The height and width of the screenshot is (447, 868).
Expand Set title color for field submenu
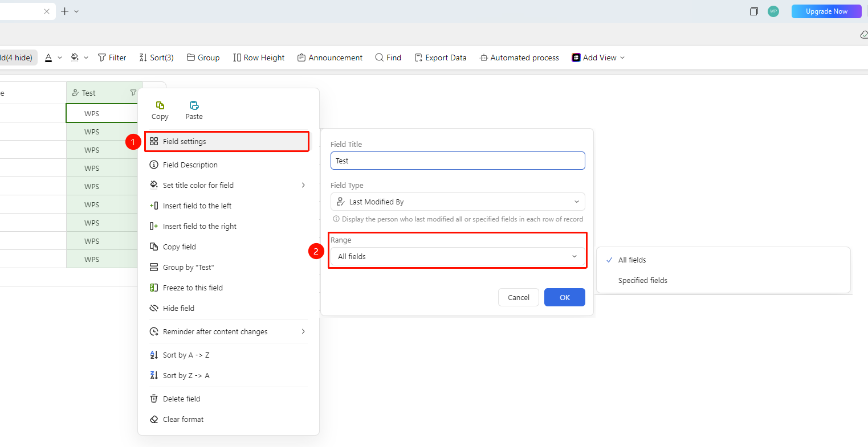point(229,185)
